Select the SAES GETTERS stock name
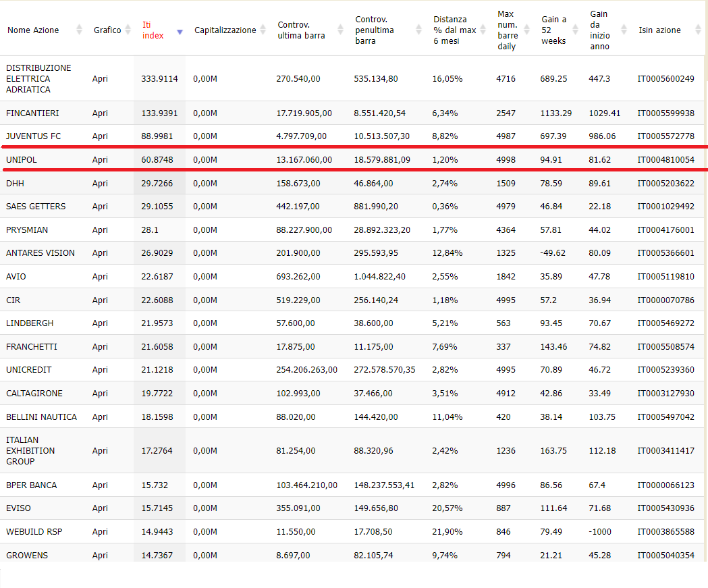708x588 pixels. coord(36,207)
